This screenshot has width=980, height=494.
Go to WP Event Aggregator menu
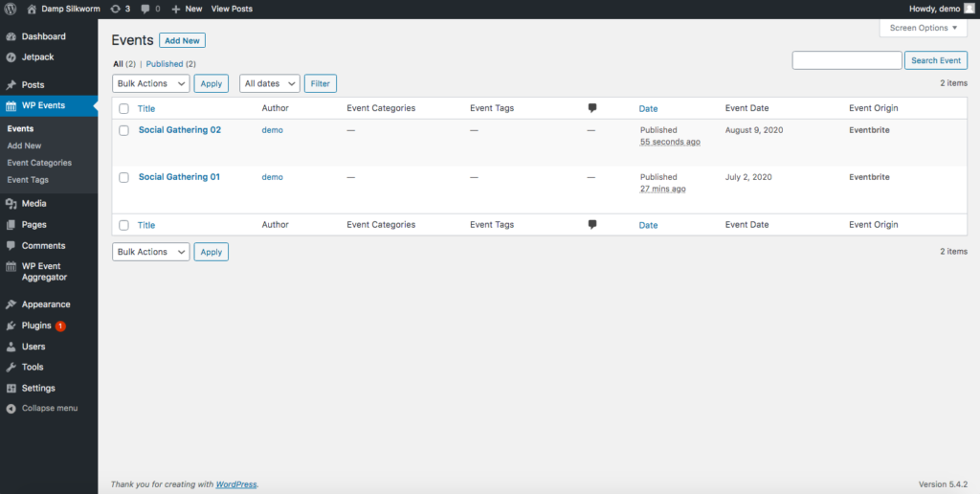(44, 272)
